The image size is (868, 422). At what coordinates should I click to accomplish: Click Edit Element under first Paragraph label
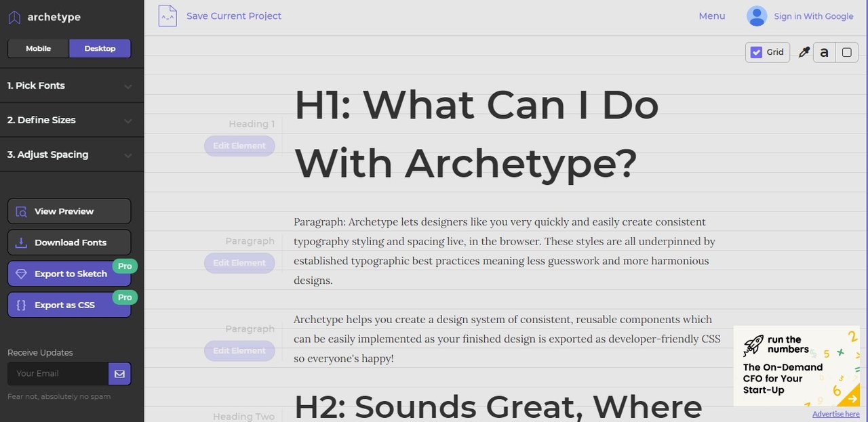pyautogui.click(x=239, y=263)
